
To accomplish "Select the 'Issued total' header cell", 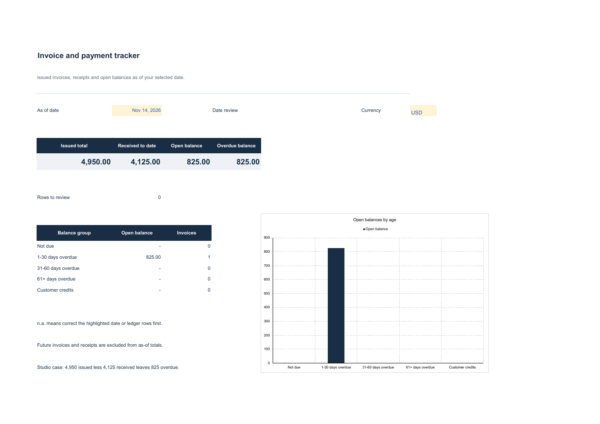I will (74, 146).
